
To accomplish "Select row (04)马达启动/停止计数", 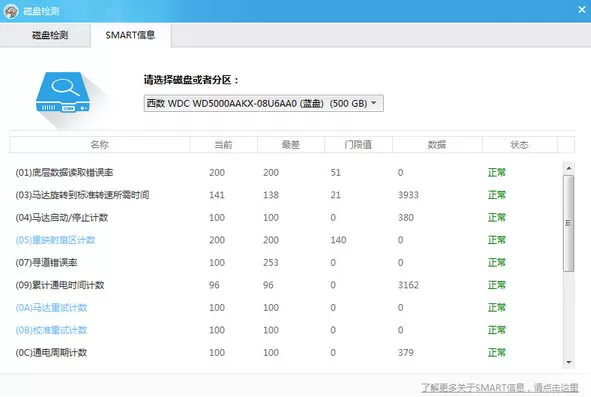I will pyautogui.click(x=286, y=218).
